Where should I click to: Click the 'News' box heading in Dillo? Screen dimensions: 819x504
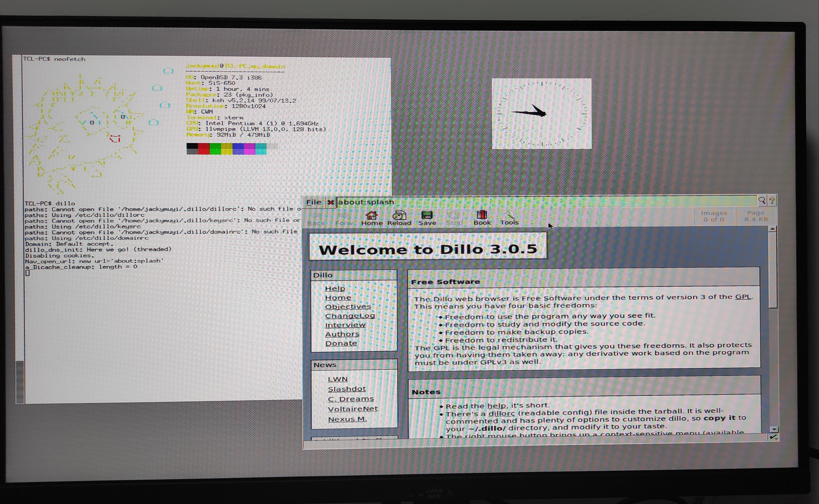click(x=325, y=365)
